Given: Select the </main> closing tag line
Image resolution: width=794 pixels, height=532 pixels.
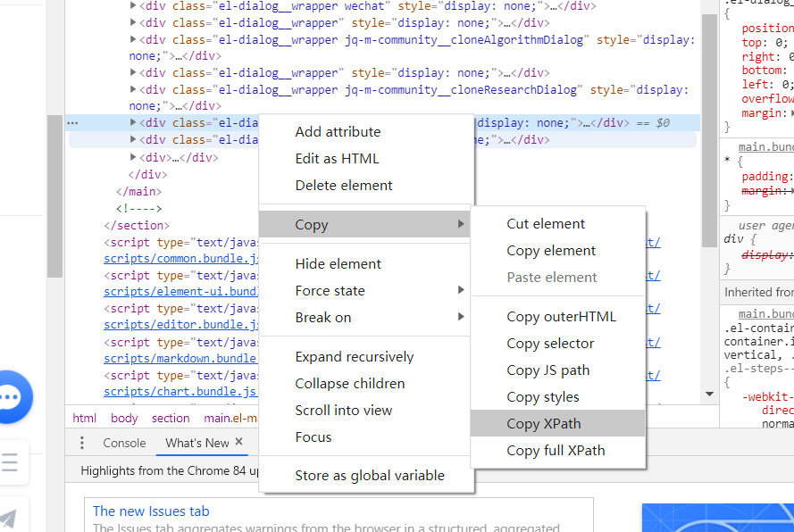Looking at the screenshot, I should (138, 192).
